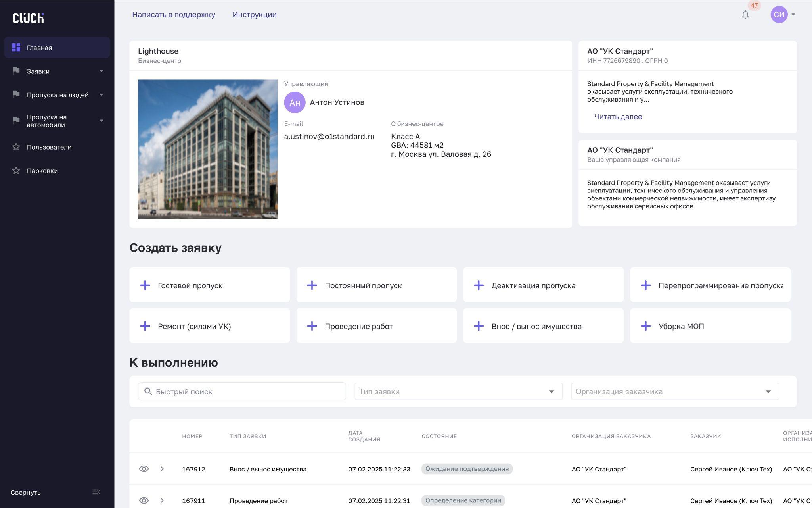The image size is (812, 508).
Task: Open the Тип заявки dropdown
Action: [x=458, y=391]
